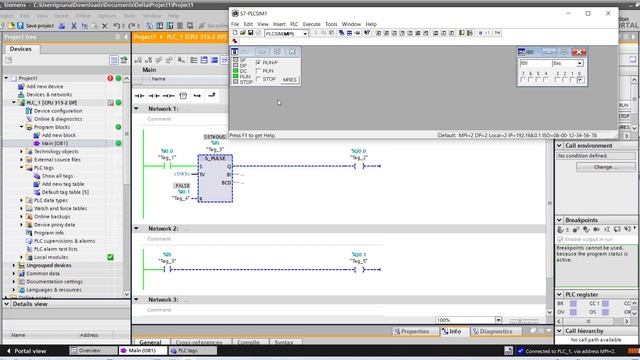Click the IB0 address input field
640x360 pixels.
click(x=535, y=63)
